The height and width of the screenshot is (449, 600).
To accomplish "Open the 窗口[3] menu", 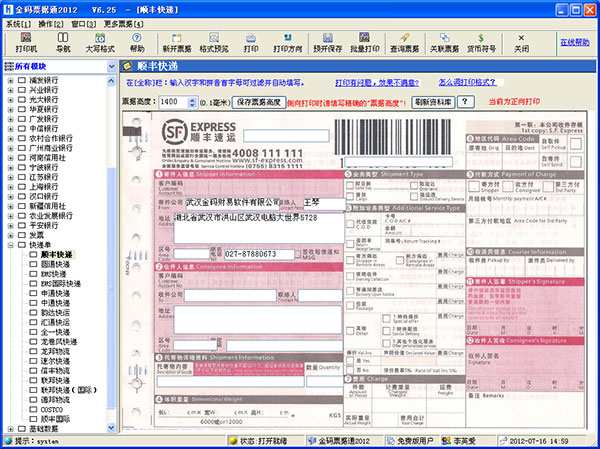I will (84, 24).
